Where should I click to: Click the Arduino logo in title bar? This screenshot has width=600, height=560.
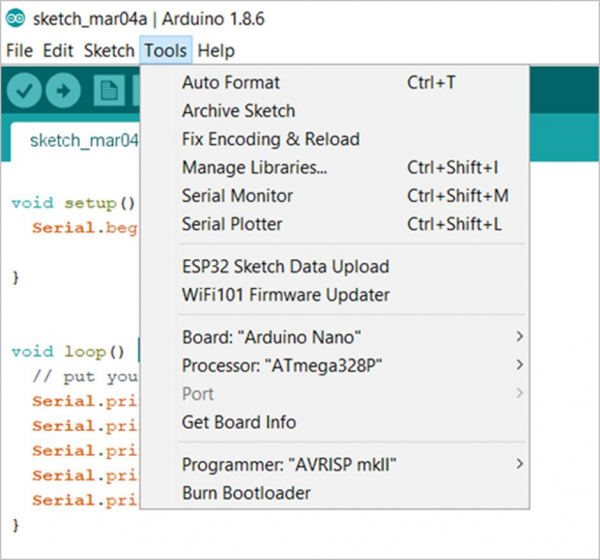[16, 19]
